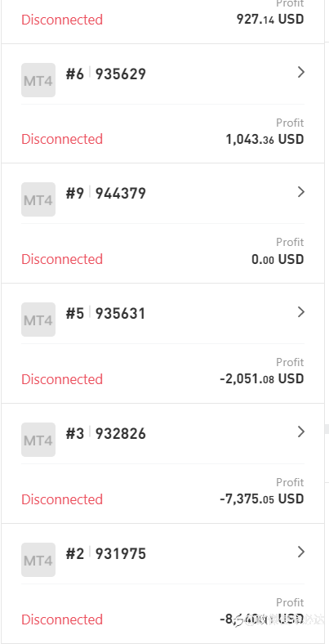Select account number #6 935629
Viewport: 329px width, 644px height.
pyautogui.click(x=106, y=74)
